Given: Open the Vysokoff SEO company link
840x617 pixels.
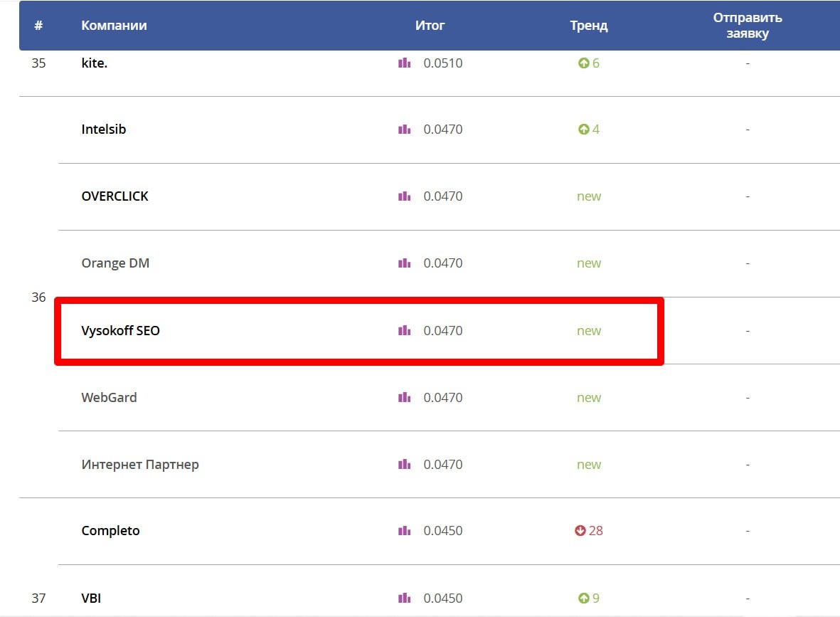Looking at the screenshot, I should pos(120,331).
